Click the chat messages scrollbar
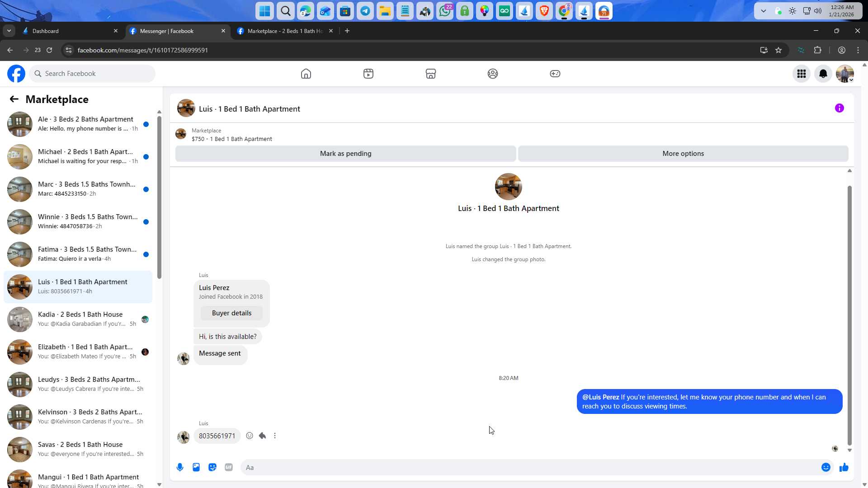This screenshot has width=868, height=488. [849, 315]
